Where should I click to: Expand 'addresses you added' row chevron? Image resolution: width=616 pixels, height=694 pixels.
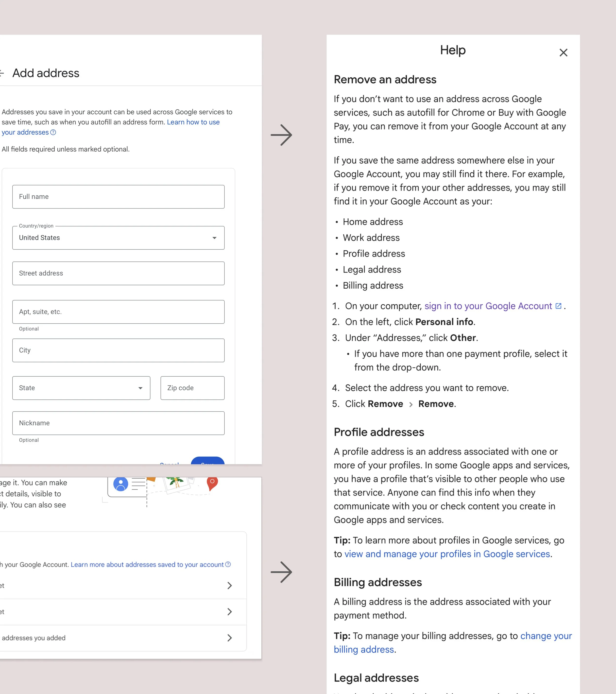(229, 638)
